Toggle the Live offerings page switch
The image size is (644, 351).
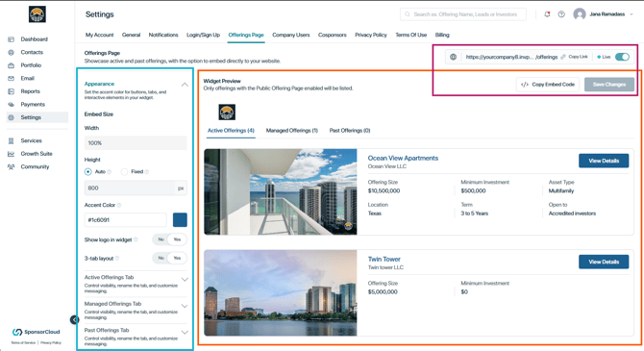(622, 57)
